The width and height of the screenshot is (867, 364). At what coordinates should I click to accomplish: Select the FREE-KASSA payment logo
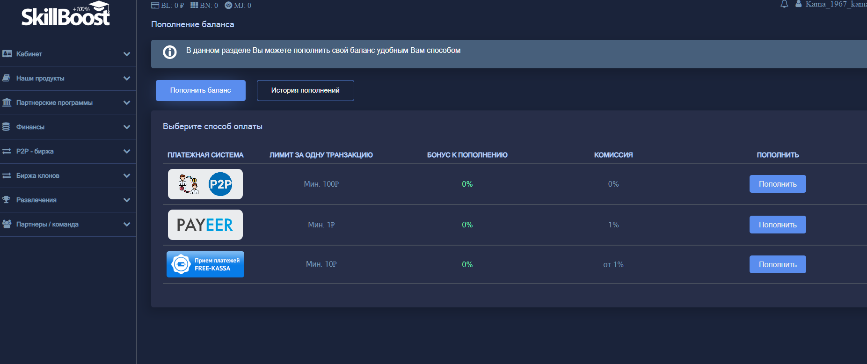[x=205, y=264]
